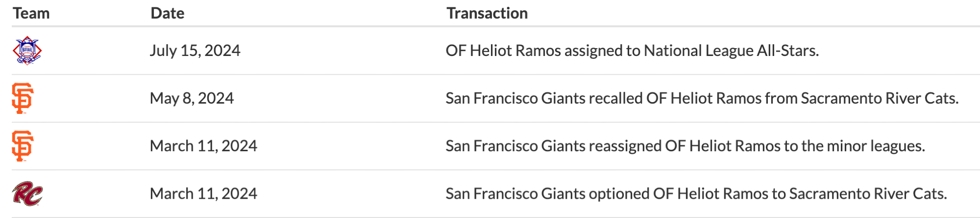Click the Sacramento River Cats logo

[27, 194]
